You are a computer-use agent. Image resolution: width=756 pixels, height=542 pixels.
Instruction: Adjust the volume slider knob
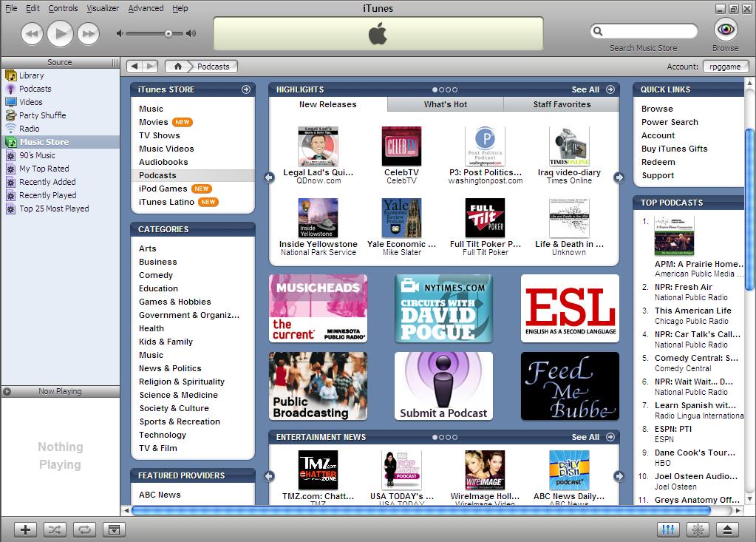tap(168, 33)
